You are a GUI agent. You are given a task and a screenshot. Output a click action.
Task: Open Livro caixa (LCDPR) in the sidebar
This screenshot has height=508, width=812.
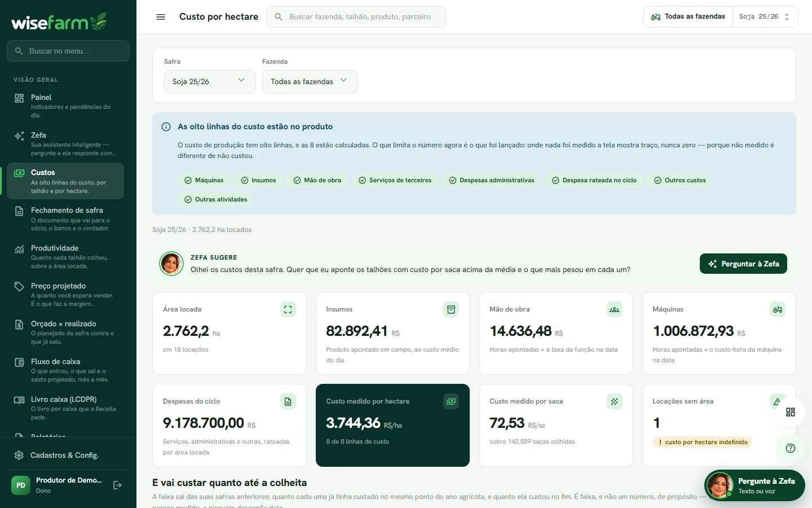[x=65, y=408]
